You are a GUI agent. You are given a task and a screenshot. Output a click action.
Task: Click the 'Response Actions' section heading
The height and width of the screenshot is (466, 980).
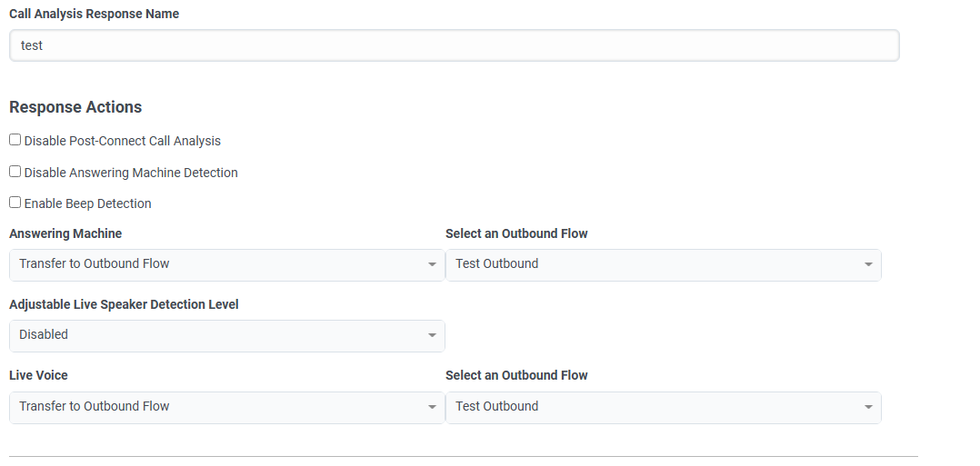[75, 107]
